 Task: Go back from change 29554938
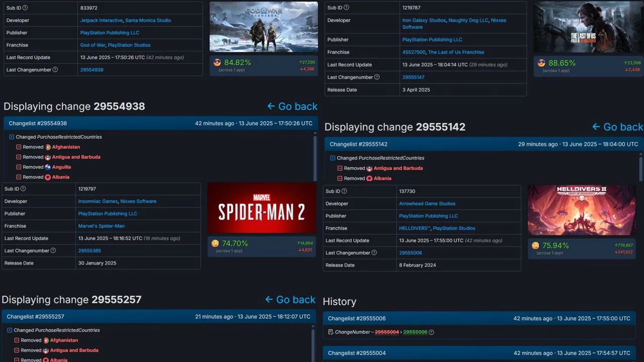click(x=292, y=107)
